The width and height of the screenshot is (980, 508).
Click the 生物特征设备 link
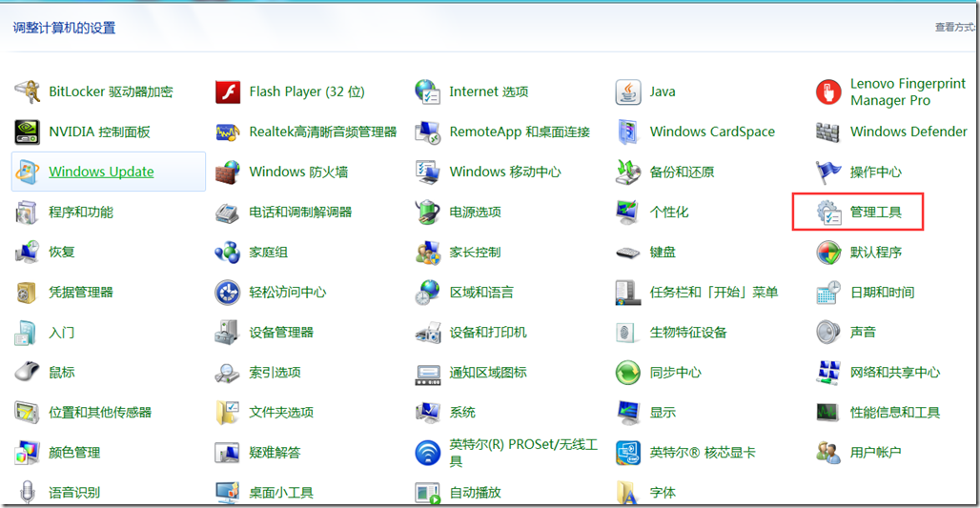click(x=688, y=333)
